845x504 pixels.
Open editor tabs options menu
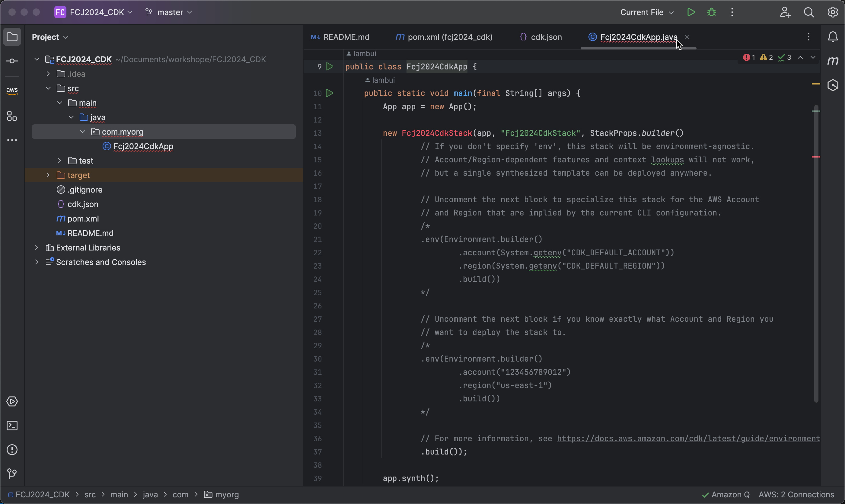809,37
